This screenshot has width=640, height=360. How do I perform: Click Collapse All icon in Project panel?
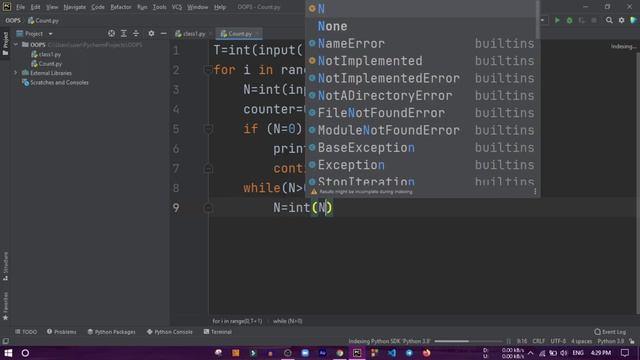click(136, 33)
